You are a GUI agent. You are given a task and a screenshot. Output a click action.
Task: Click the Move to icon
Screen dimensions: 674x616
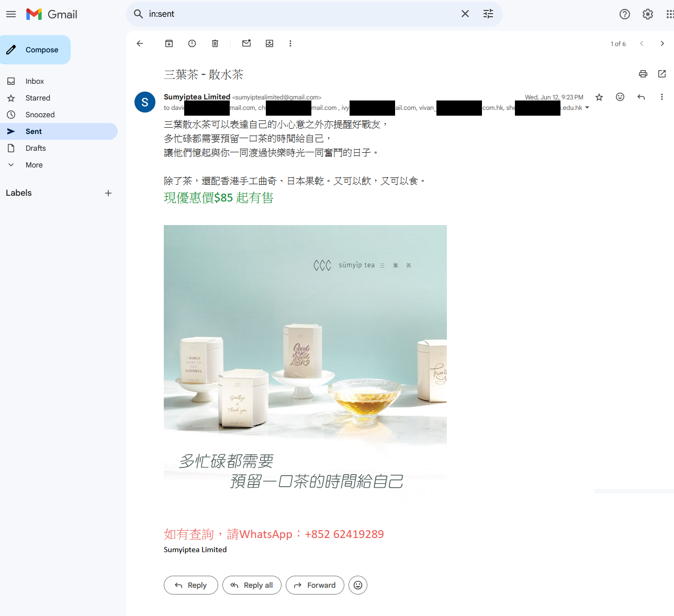point(269,43)
